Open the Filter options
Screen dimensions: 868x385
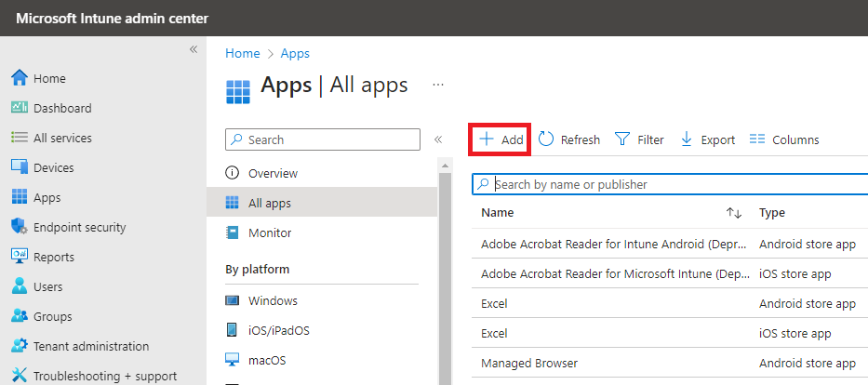[x=639, y=139]
